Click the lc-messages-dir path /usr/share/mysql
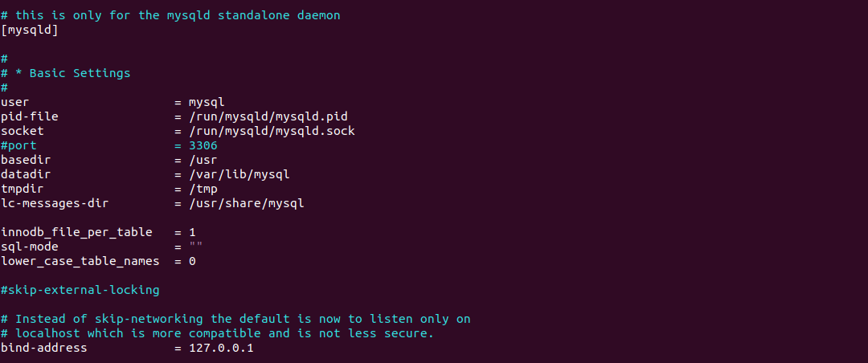This screenshot has height=363, width=868. (247, 203)
